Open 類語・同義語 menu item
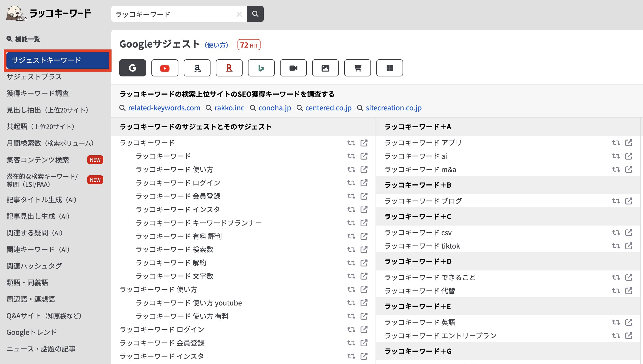 click(x=27, y=282)
